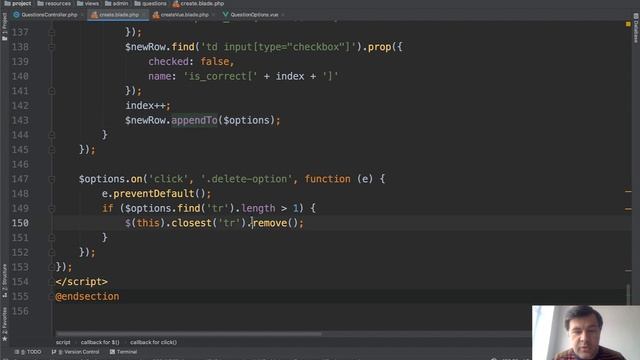Collapse the fold marker at line 147
Screen dimensions: 640x360
[x=52, y=179]
